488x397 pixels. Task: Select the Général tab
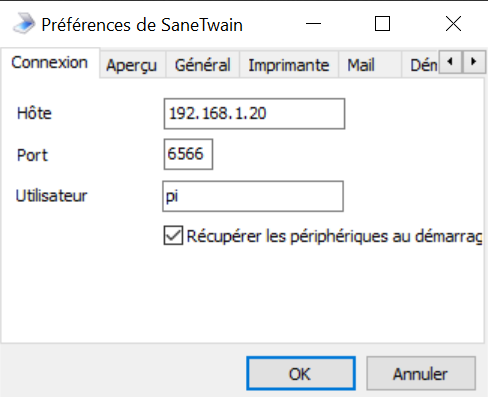pyautogui.click(x=203, y=65)
